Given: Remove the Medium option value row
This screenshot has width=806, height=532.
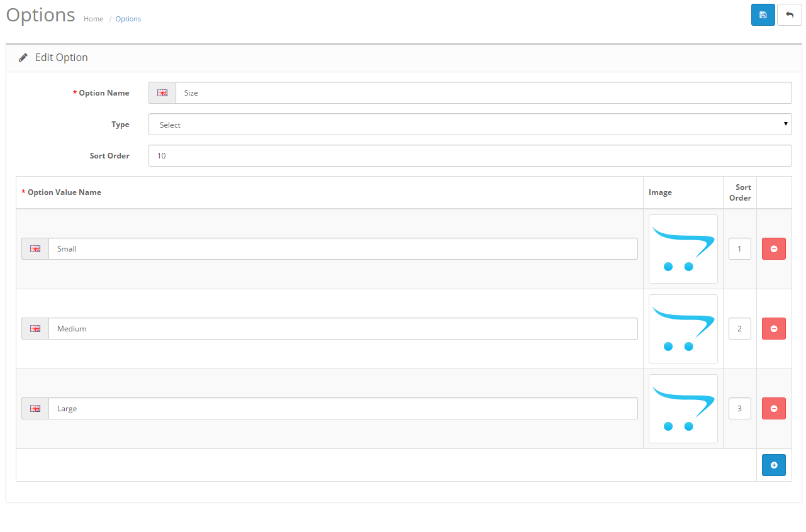Looking at the screenshot, I should click(773, 328).
